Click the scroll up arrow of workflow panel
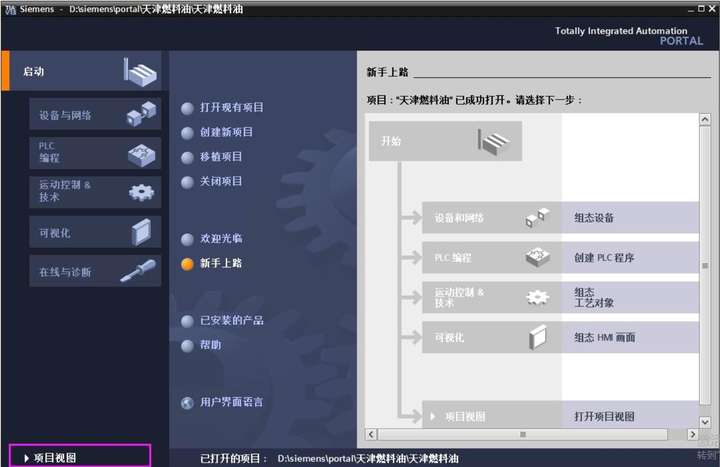The image size is (720, 467). coord(705,119)
